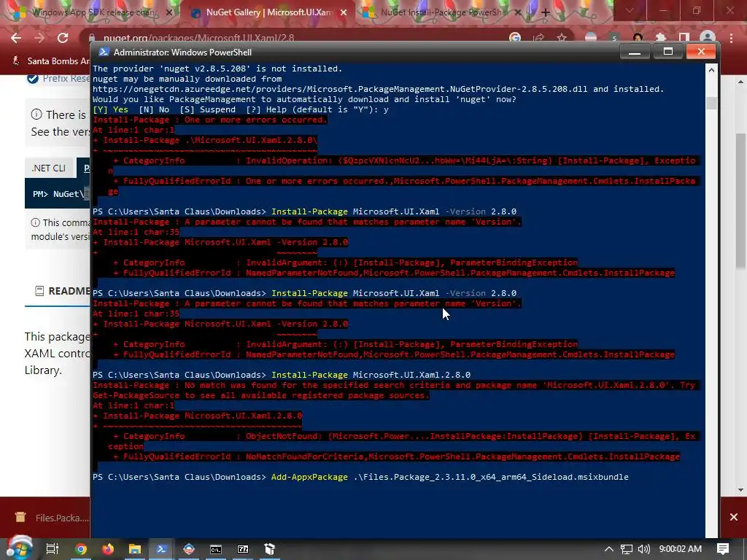This screenshot has height=560, width=747.
Task: Open the Files.Packa... download item
Action: click(x=53, y=518)
